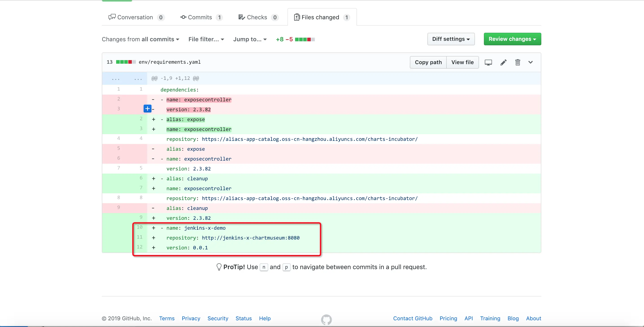Open the Contact GitHub footer link
Screen dimensions: 644x327
413,318
